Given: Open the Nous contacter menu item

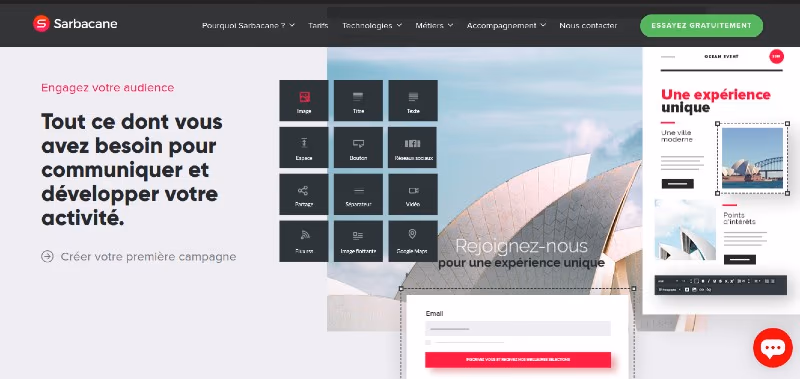Looking at the screenshot, I should coord(588,26).
